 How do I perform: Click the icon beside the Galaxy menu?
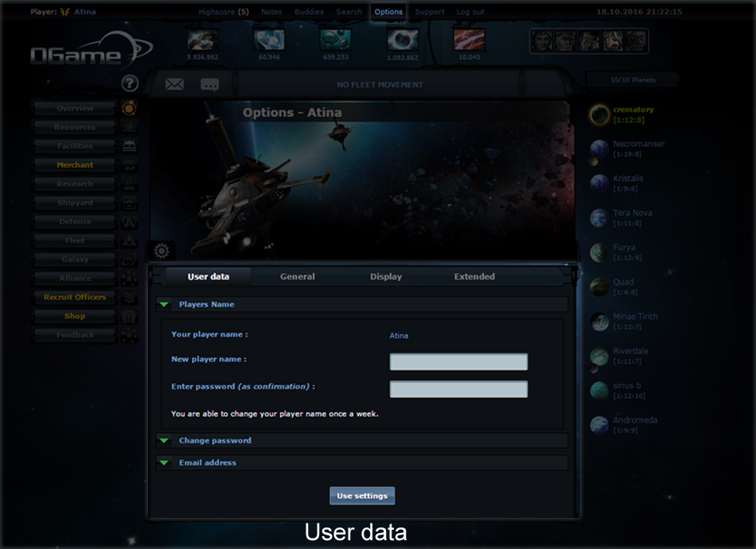click(129, 259)
